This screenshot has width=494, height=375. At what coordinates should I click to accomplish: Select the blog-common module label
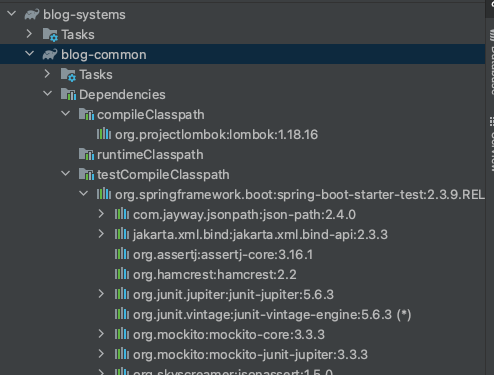click(x=104, y=55)
